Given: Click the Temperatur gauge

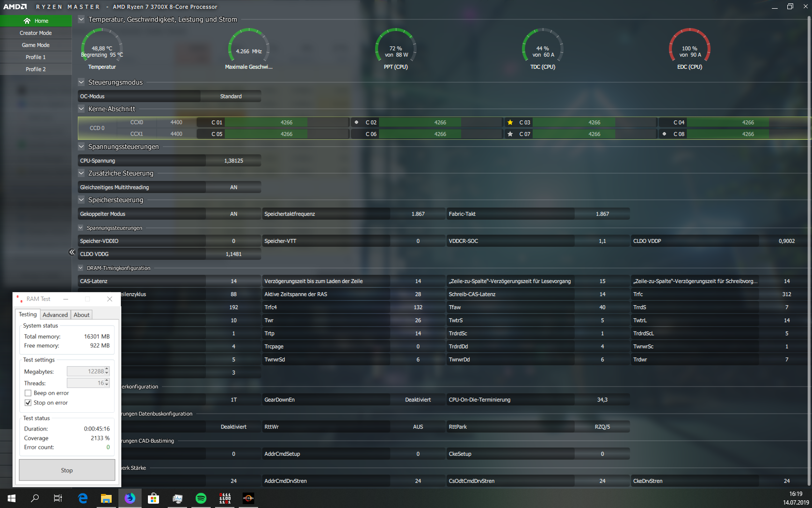Looking at the screenshot, I should tap(101, 48).
